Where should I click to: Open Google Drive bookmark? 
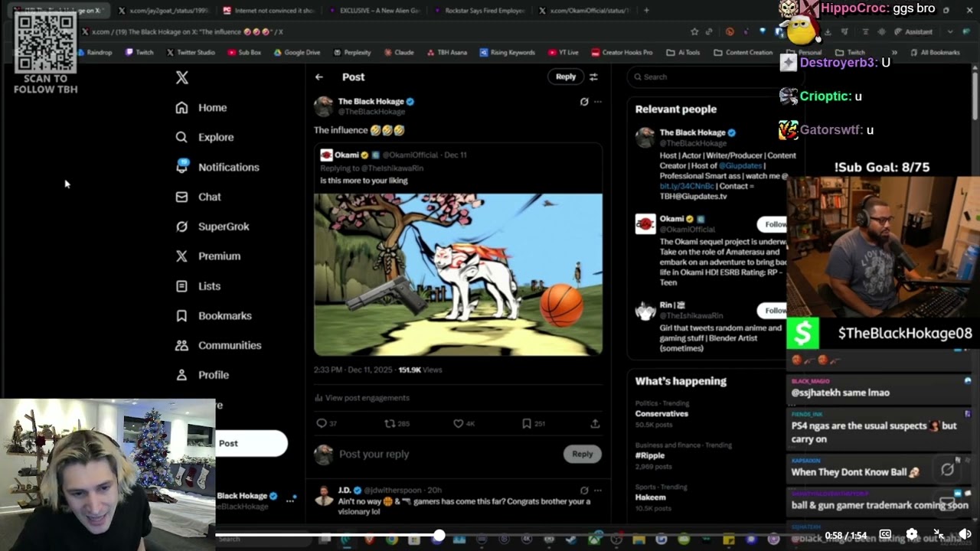tap(296, 53)
